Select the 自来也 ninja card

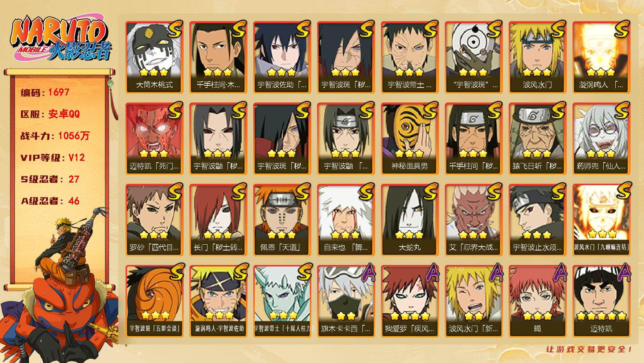point(346,220)
